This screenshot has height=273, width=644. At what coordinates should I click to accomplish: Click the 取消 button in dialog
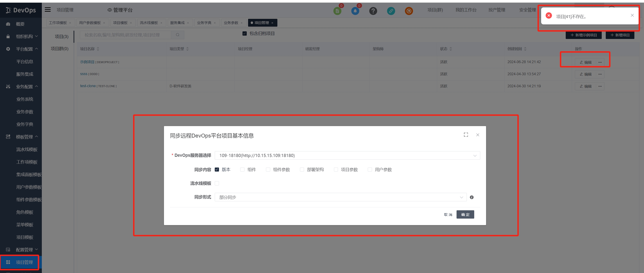448,215
